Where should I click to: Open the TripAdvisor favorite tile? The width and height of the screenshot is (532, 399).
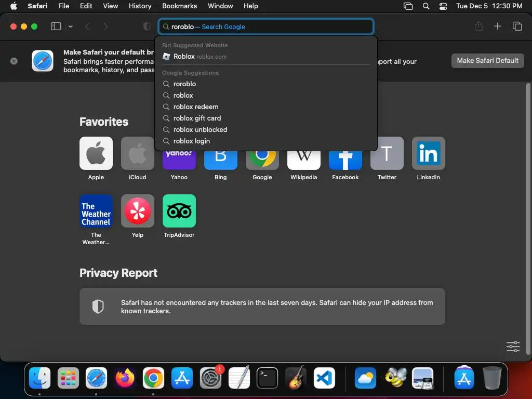179,211
